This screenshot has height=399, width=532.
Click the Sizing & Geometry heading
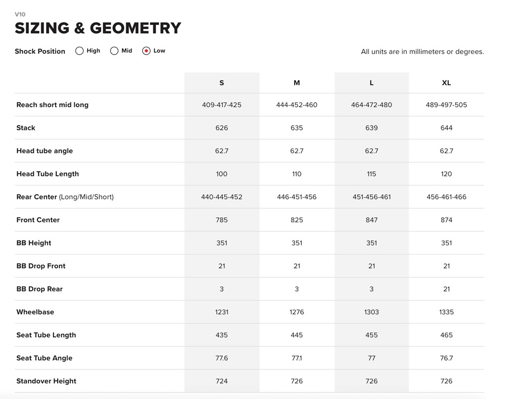pyautogui.click(x=98, y=28)
